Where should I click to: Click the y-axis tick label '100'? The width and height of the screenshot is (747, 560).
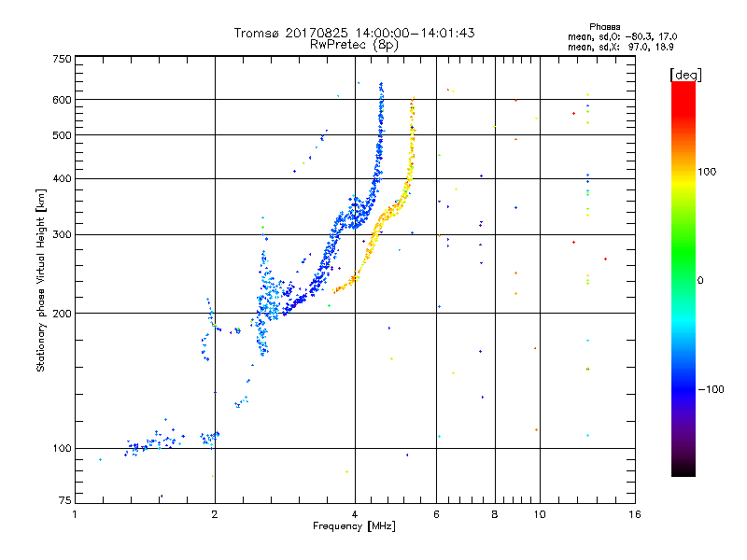point(62,449)
